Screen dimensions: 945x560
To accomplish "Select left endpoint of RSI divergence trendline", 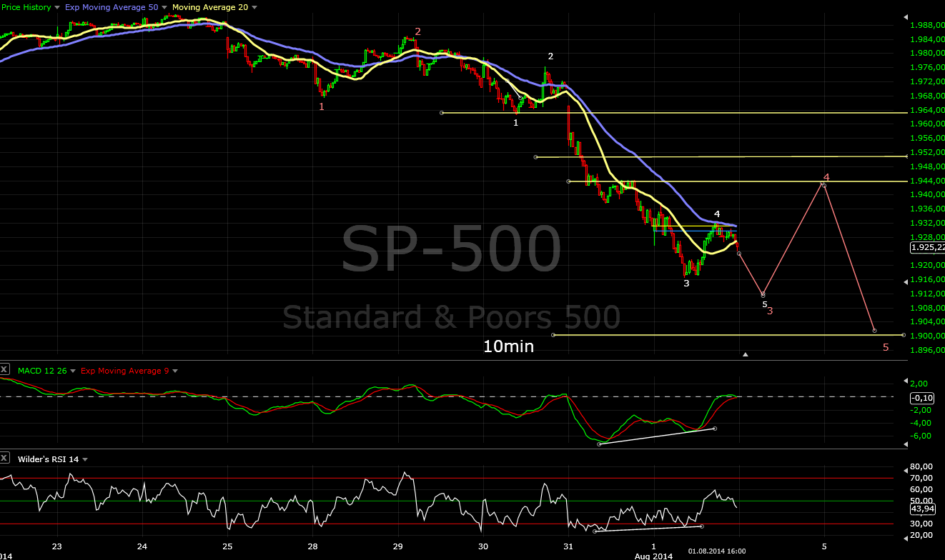I will 594,531.
